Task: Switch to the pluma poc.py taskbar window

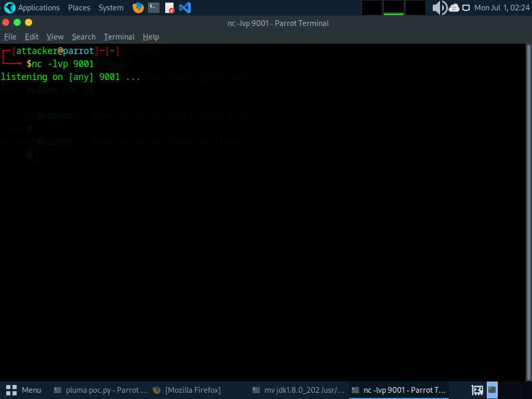Action: [101, 390]
